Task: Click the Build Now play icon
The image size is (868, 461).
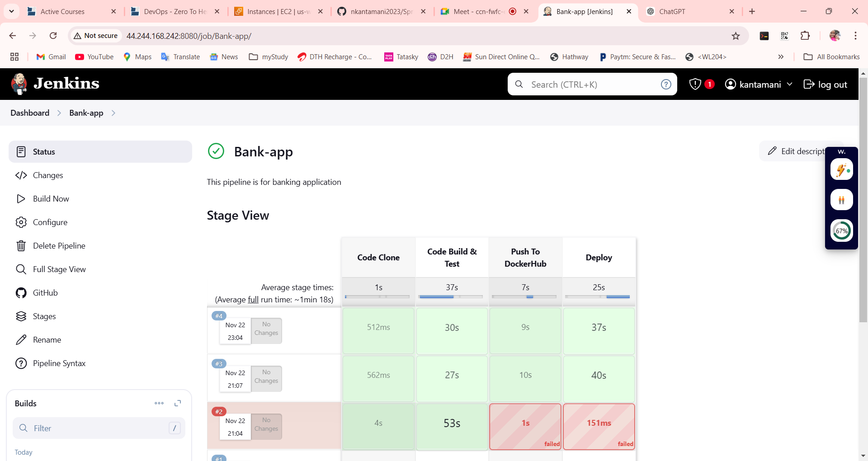Action: tap(21, 199)
